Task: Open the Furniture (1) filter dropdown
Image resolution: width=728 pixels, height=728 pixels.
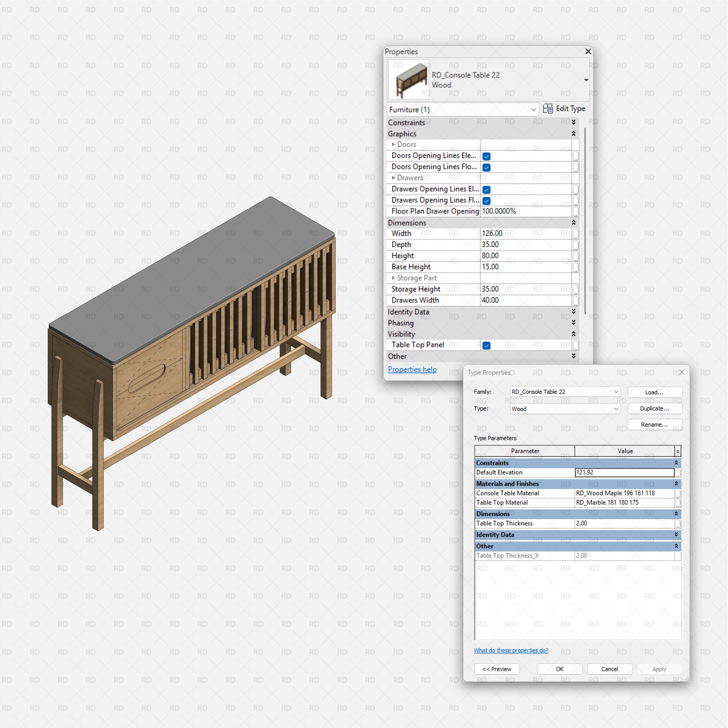Action: pos(533,110)
